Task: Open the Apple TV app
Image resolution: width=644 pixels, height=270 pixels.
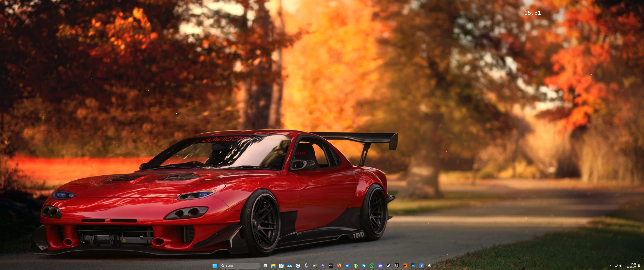Action: click(331, 266)
